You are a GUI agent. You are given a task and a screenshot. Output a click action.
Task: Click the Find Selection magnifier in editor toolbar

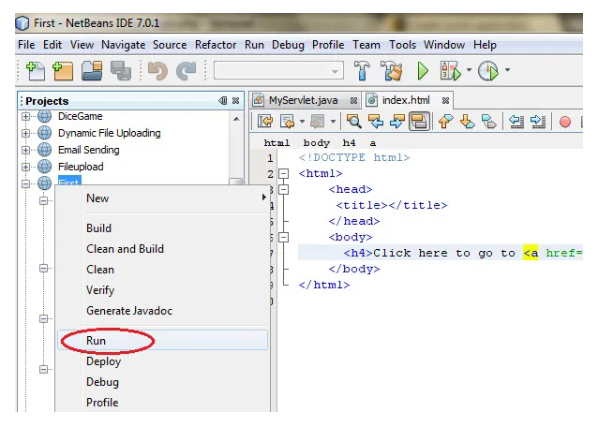point(353,122)
